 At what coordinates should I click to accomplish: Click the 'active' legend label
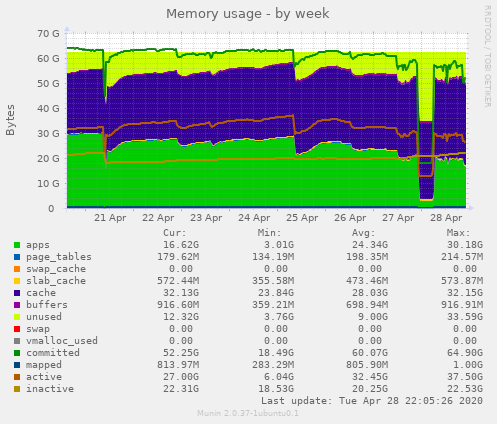click(x=44, y=377)
